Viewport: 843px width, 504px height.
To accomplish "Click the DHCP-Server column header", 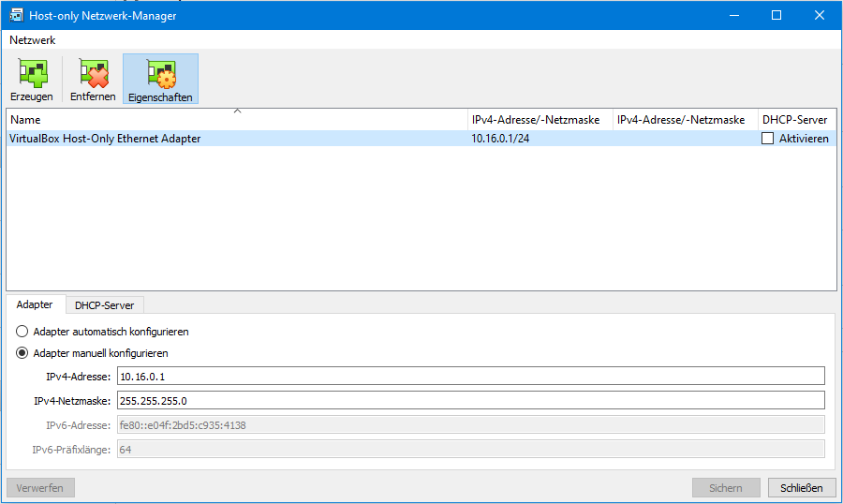I will pos(797,119).
